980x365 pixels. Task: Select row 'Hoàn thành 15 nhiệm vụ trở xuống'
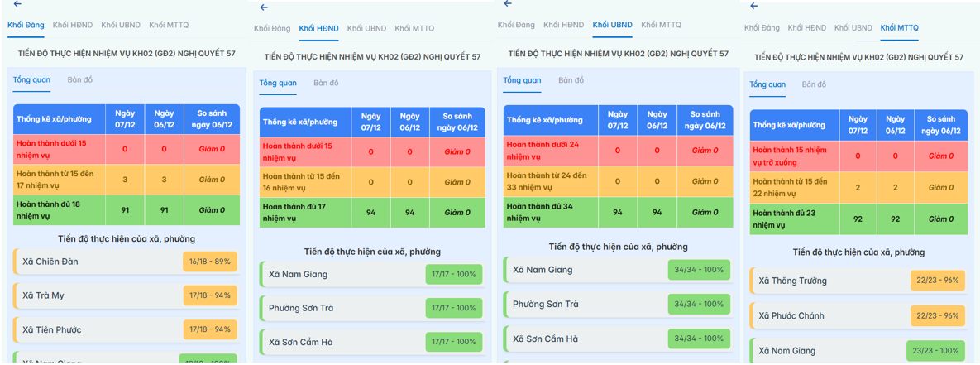click(858, 156)
